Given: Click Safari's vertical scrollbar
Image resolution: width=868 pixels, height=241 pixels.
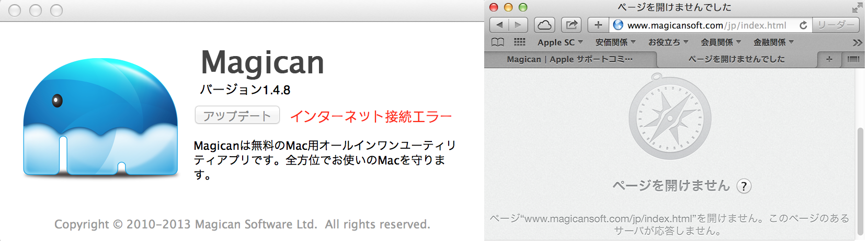Looking at the screenshot, I should (860, 181).
